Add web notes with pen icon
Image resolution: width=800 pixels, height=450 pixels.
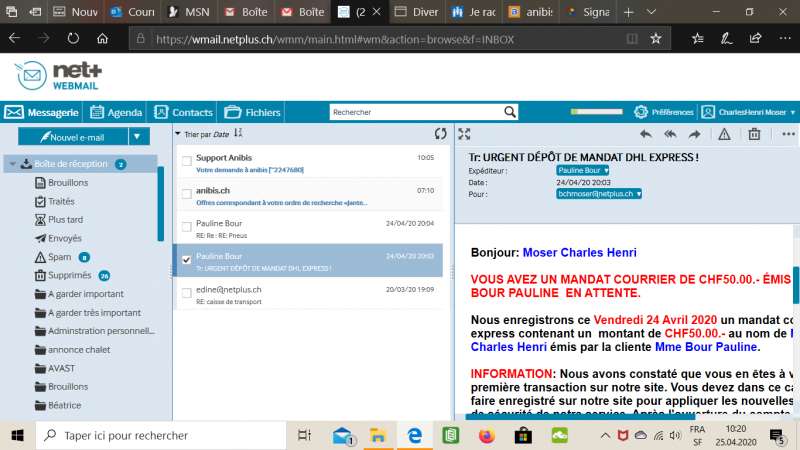727,38
